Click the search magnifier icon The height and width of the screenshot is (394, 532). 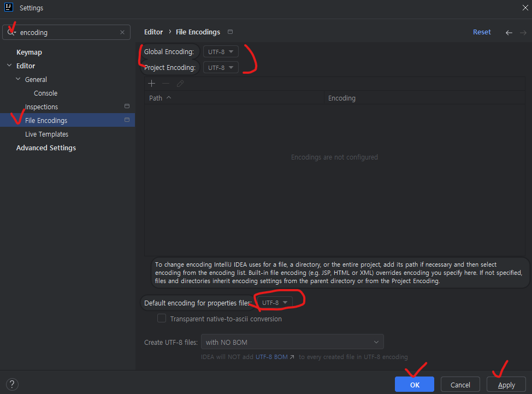click(11, 32)
